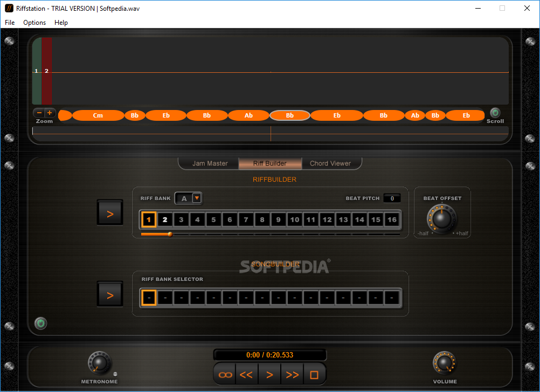
Task: Select riff beat slot 1
Action: [149, 219]
